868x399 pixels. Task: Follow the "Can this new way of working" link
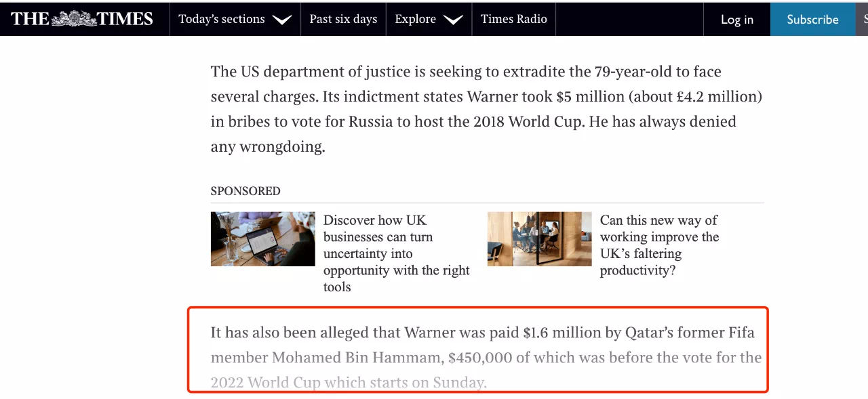[659, 245]
